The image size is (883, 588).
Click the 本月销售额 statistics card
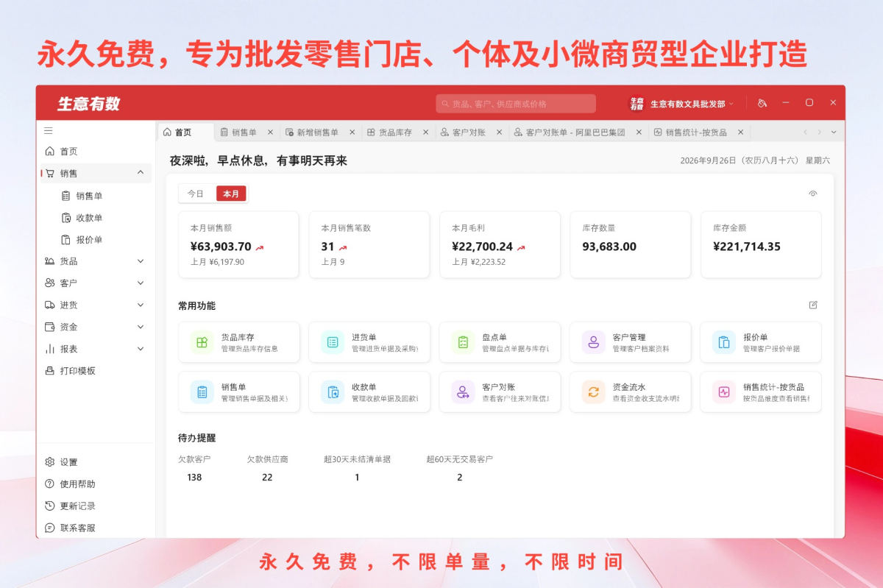pos(238,245)
